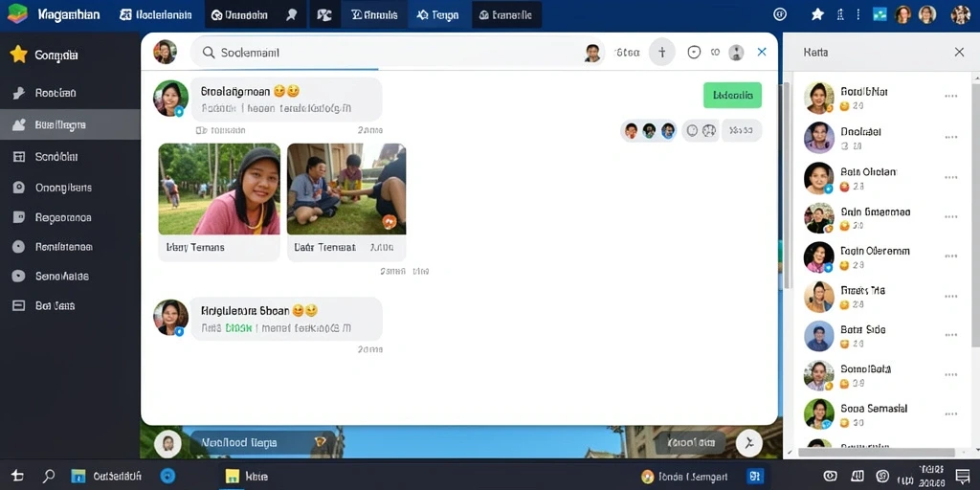Click the yellow star icon in the sidebar
This screenshot has height=490, width=980.
point(19,55)
